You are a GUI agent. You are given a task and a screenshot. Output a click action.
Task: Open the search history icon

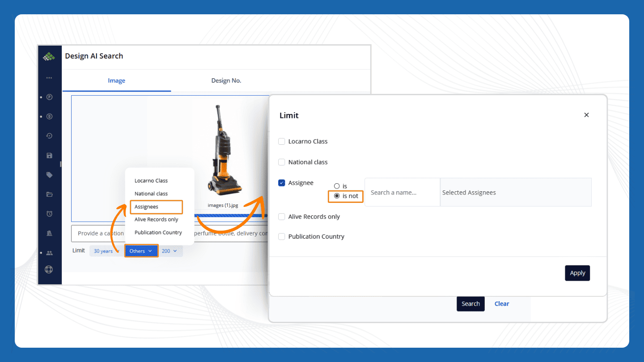click(x=50, y=136)
